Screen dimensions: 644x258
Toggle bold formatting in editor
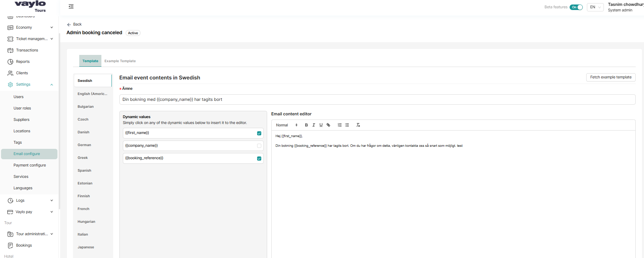[306, 125]
